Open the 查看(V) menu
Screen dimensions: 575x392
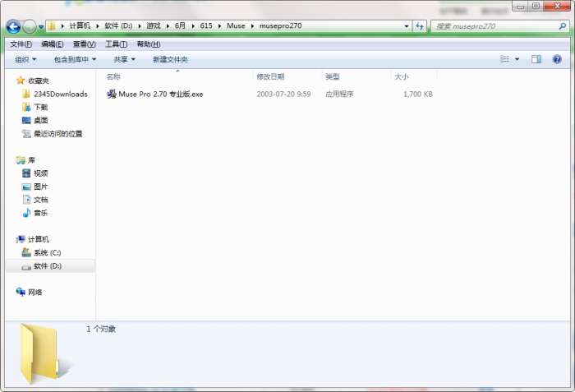(x=85, y=44)
